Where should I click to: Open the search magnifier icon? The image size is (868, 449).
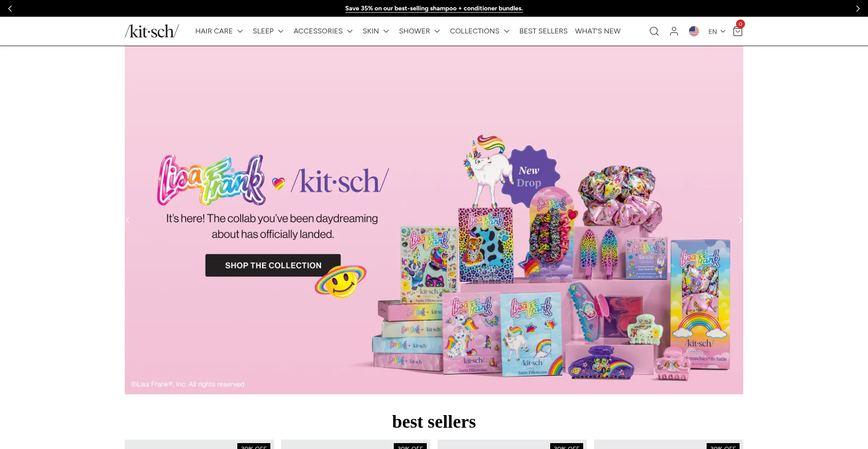(654, 31)
